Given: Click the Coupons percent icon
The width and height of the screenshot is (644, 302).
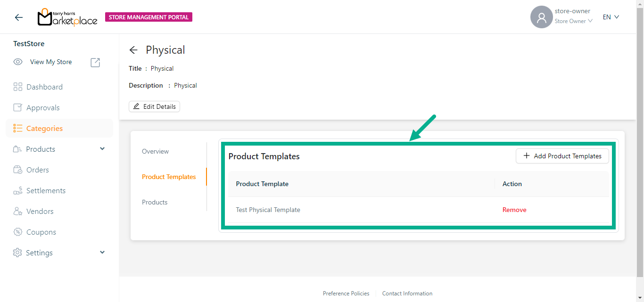Looking at the screenshot, I should point(18,232).
